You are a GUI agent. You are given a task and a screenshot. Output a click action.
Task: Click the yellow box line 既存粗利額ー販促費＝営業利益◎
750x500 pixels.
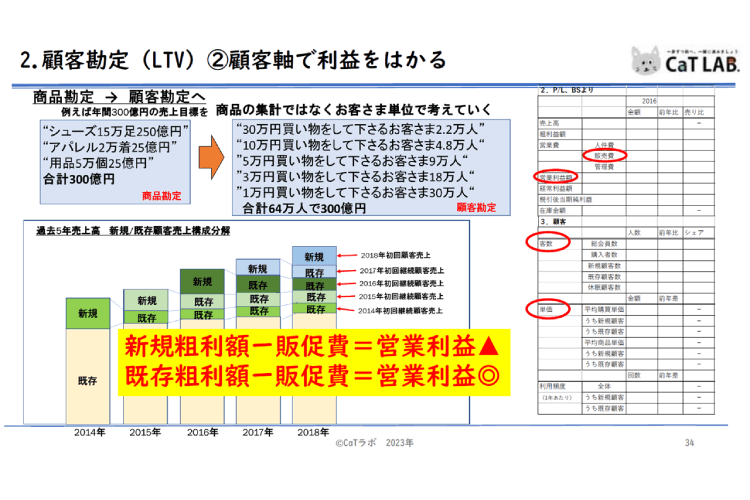click(x=312, y=376)
